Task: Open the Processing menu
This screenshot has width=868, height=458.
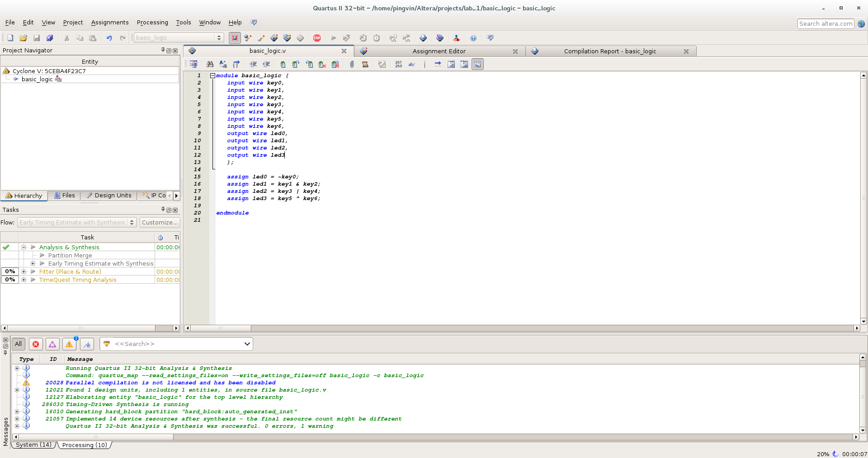Action: tap(152, 22)
